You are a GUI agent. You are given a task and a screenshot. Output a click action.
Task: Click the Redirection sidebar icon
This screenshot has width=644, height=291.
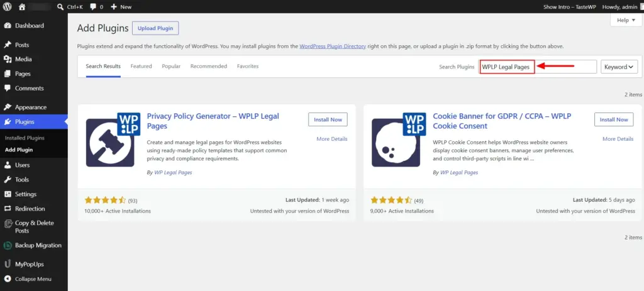(x=8, y=209)
